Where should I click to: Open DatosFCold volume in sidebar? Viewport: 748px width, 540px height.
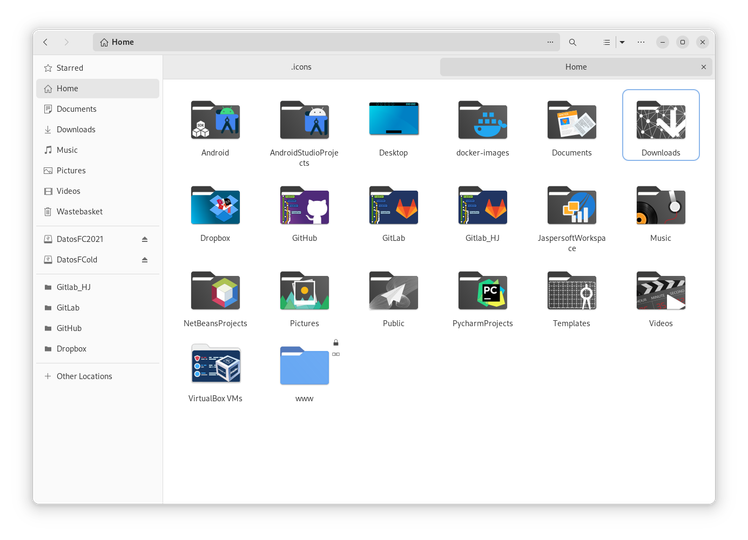(98, 260)
